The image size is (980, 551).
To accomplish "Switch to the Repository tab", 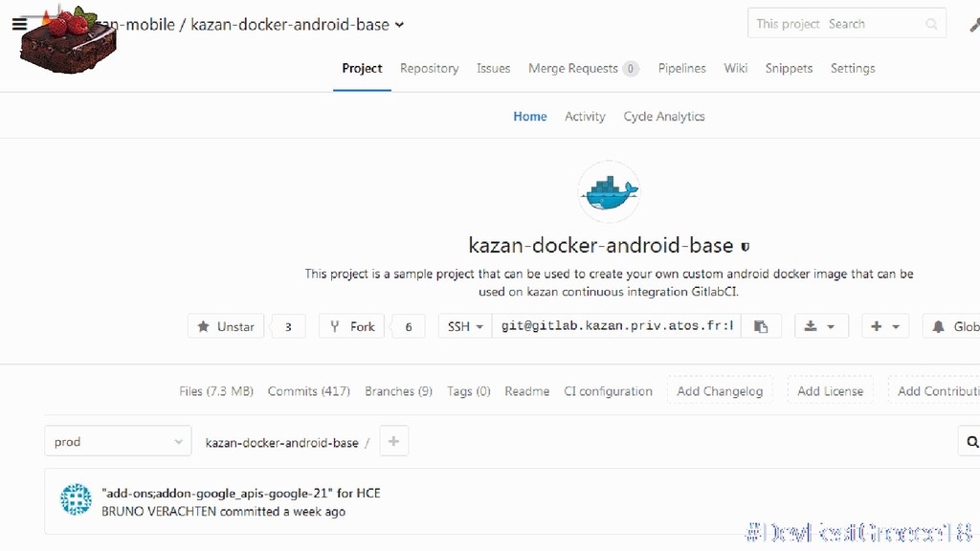I will (430, 68).
